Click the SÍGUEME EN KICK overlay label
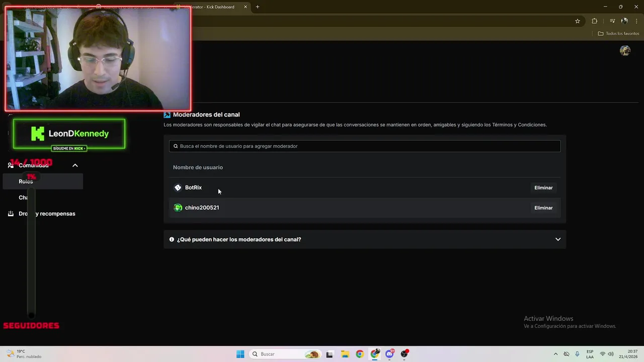644x362 pixels. click(69, 148)
